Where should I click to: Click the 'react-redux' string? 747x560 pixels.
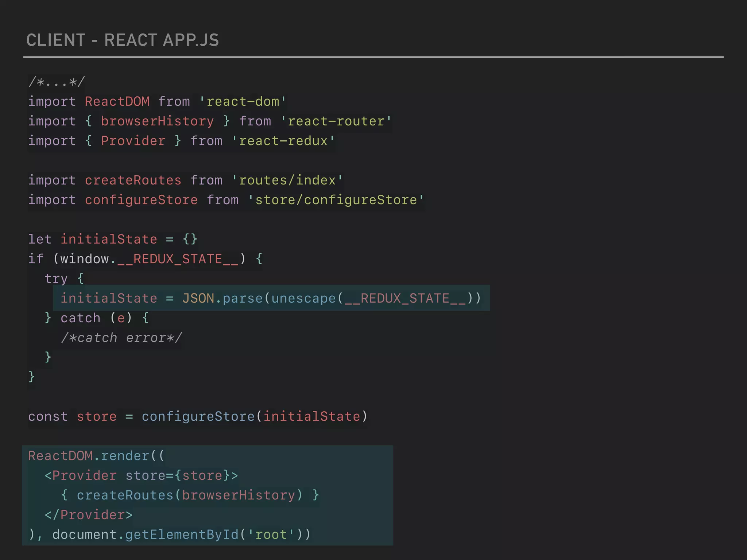[x=283, y=141]
